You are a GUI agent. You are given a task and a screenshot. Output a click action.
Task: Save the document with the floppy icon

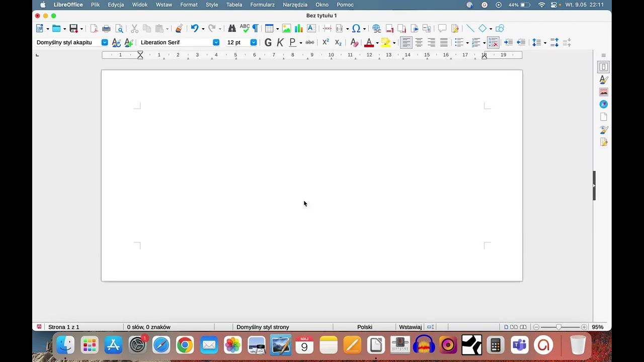coord(73,29)
